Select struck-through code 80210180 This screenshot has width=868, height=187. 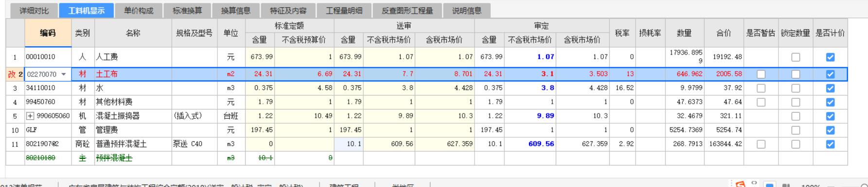pos(48,158)
